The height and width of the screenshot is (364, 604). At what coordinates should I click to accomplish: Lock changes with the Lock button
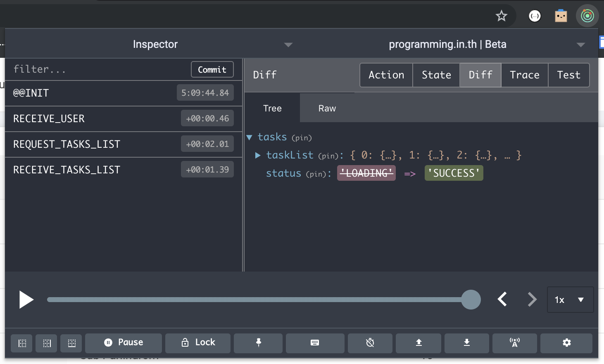coord(198,343)
